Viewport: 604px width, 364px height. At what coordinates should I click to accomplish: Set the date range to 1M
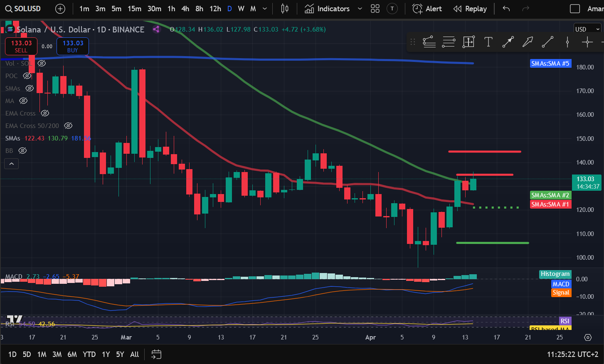[x=42, y=354]
